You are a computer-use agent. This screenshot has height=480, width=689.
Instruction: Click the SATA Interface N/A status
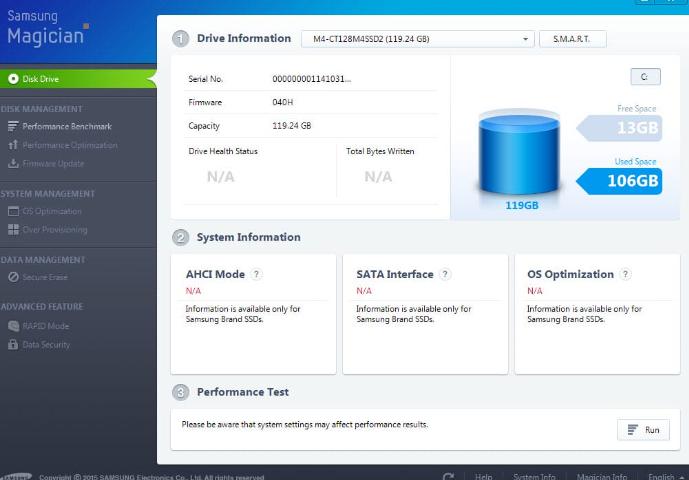[x=364, y=291]
